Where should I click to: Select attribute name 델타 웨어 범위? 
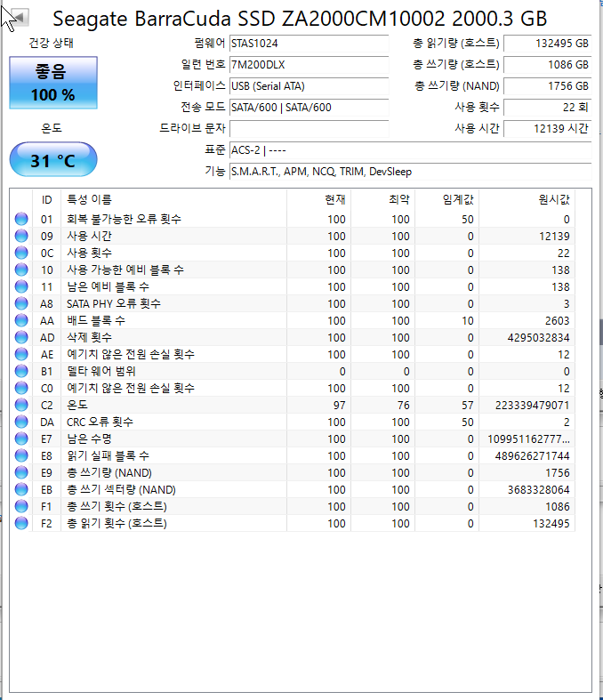[101, 372]
